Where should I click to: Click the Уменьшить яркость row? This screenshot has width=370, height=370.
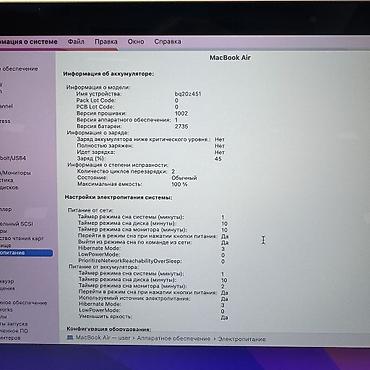tap(153, 317)
